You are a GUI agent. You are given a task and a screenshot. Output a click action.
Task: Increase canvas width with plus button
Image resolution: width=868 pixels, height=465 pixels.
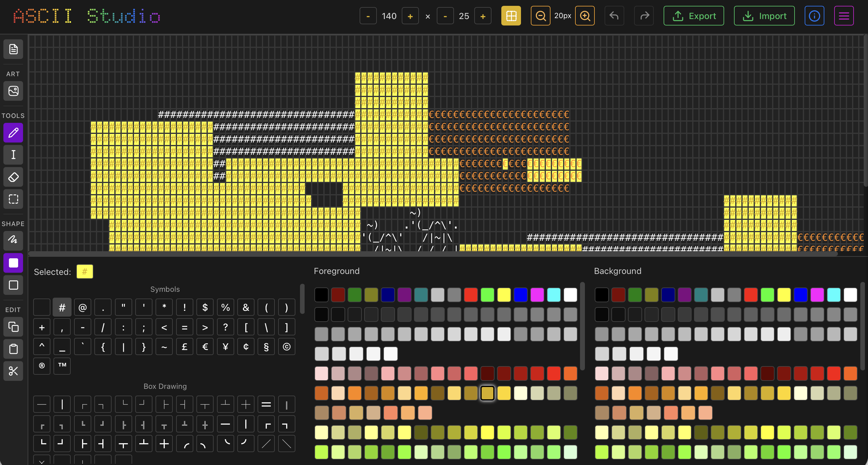pyautogui.click(x=410, y=16)
